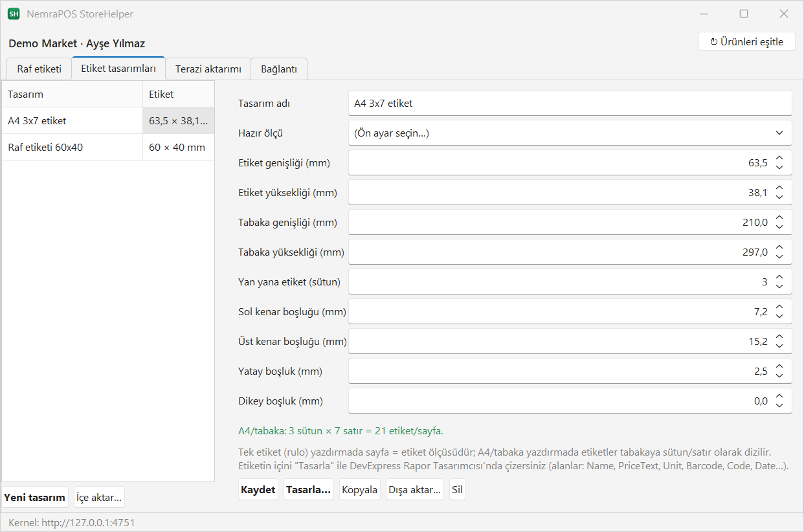Image resolution: width=804 pixels, height=532 pixels.
Task: Click the Kaydet button to save design
Action: click(258, 490)
